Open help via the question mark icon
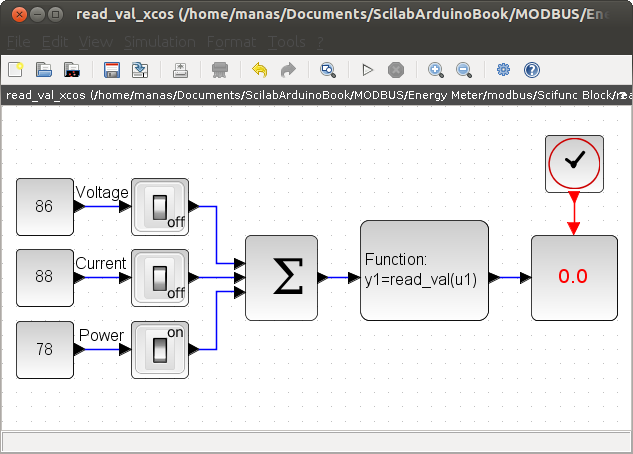The image size is (633, 454). 532,70
